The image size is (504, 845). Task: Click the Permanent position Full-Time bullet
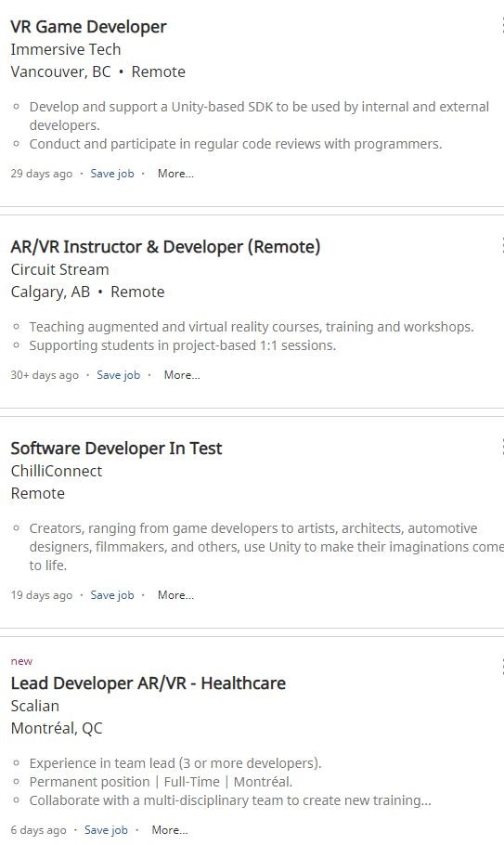[x=161, y=782]
